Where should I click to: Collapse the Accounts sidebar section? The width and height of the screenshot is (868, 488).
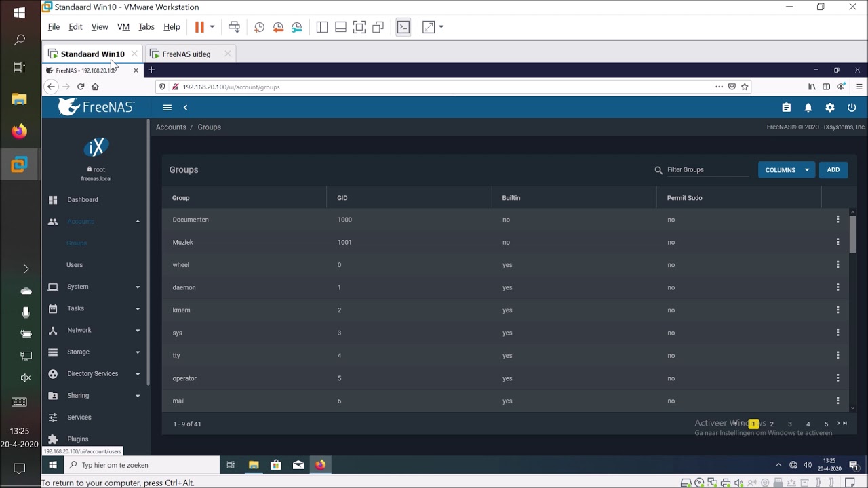[x=138, y=222]
